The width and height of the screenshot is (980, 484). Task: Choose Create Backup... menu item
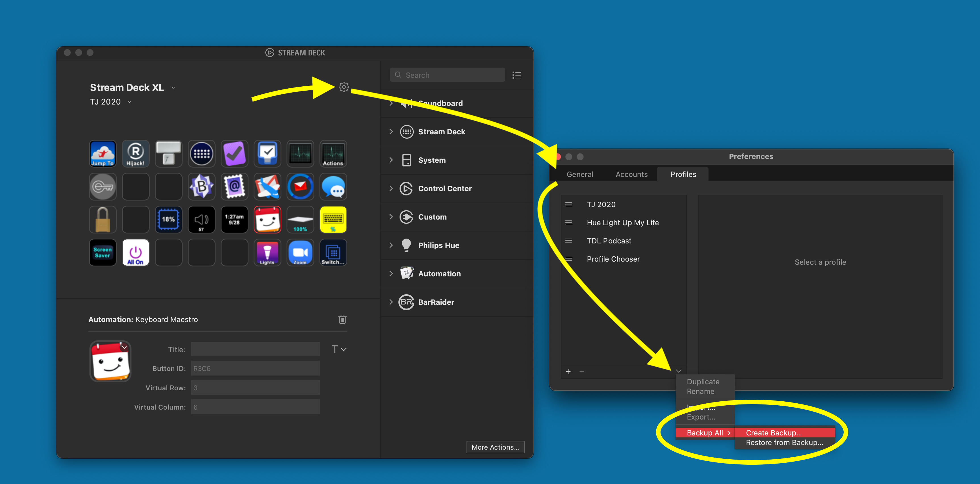pyautogui.click(x=784, y=433)
